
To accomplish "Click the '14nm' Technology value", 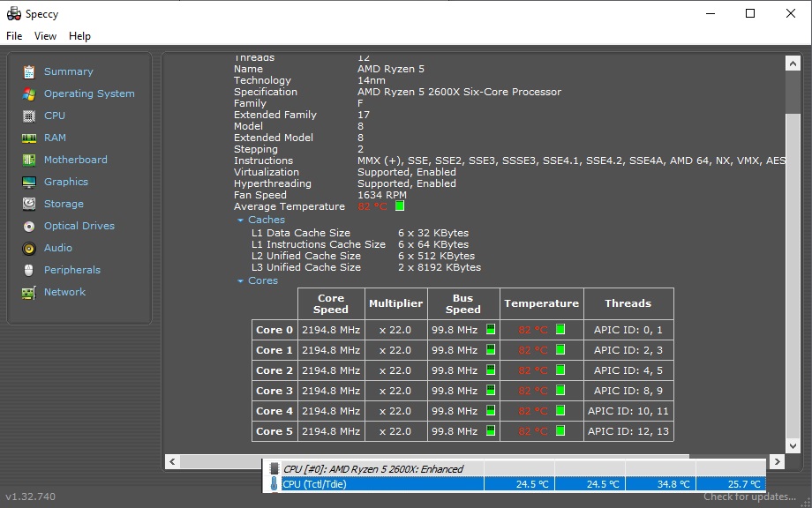I will (x=372, y=80).
